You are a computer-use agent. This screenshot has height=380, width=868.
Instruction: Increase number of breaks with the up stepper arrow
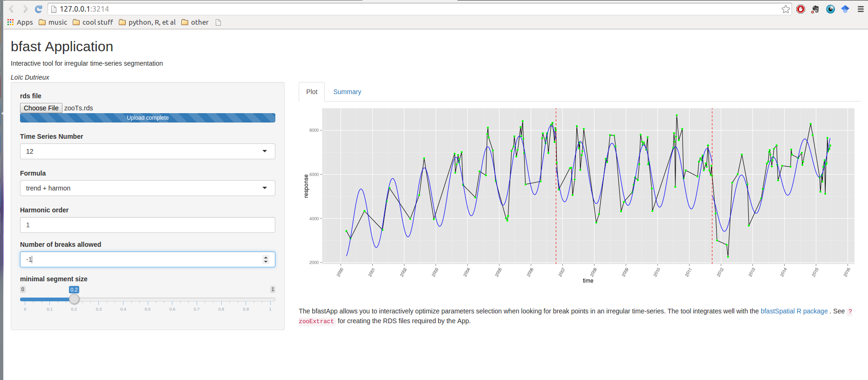coord(266,257)
